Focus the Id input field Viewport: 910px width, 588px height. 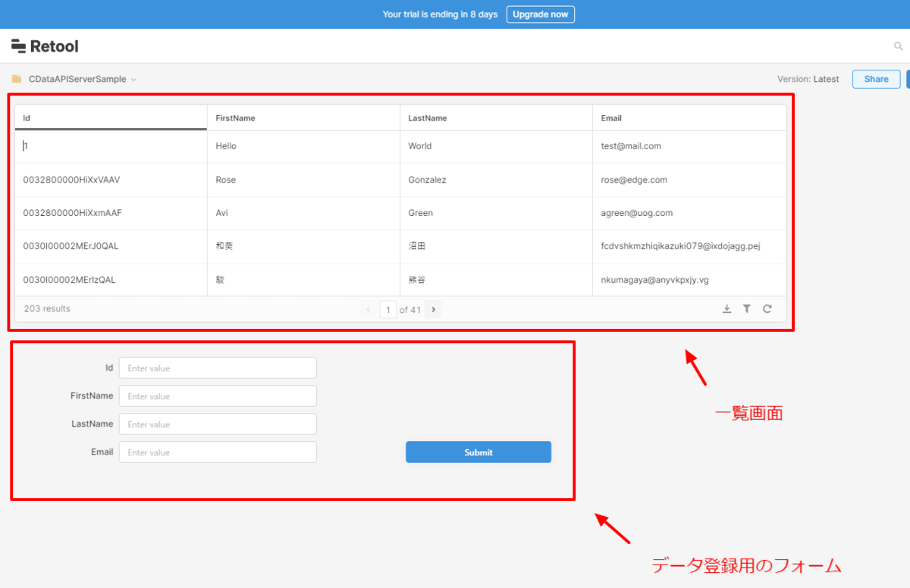(x=218, y=368)
